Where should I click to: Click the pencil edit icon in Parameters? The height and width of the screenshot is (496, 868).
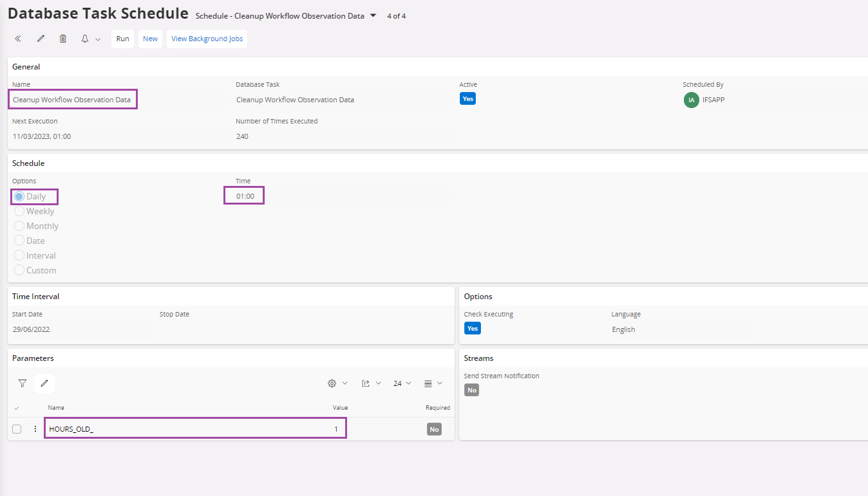pyautogui.click(x=44, y=383)
